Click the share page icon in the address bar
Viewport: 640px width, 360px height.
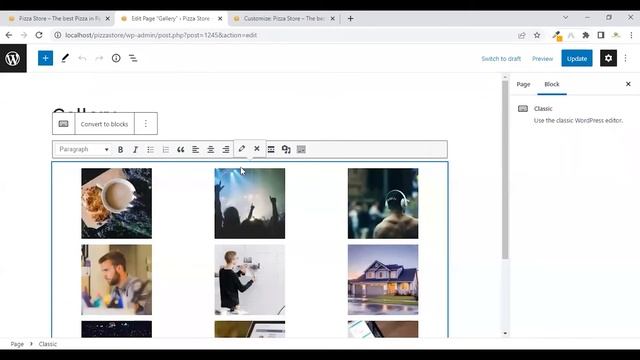(522, 36)
